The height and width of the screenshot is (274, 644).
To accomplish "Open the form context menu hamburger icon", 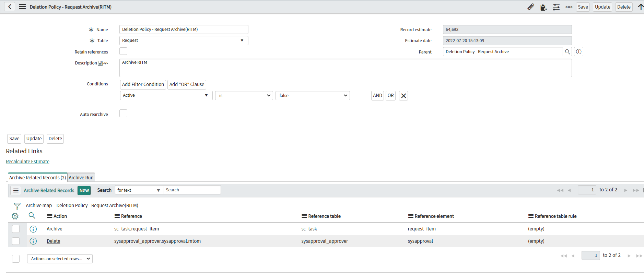I will pos(22,7).
